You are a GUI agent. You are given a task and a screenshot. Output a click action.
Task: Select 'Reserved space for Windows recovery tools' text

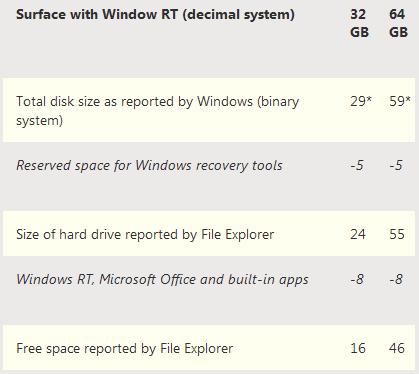(x=149, y=166)
